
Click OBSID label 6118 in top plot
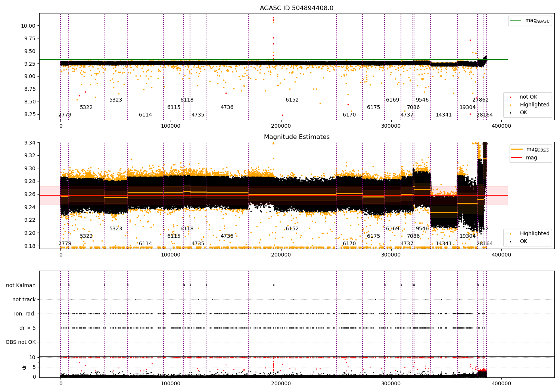coord(187,100)
